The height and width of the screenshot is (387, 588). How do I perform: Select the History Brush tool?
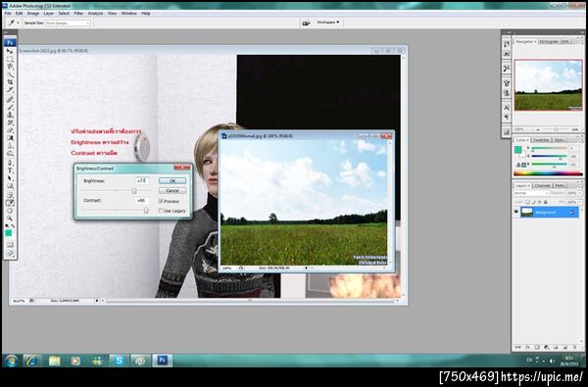[x=10, y=122]
